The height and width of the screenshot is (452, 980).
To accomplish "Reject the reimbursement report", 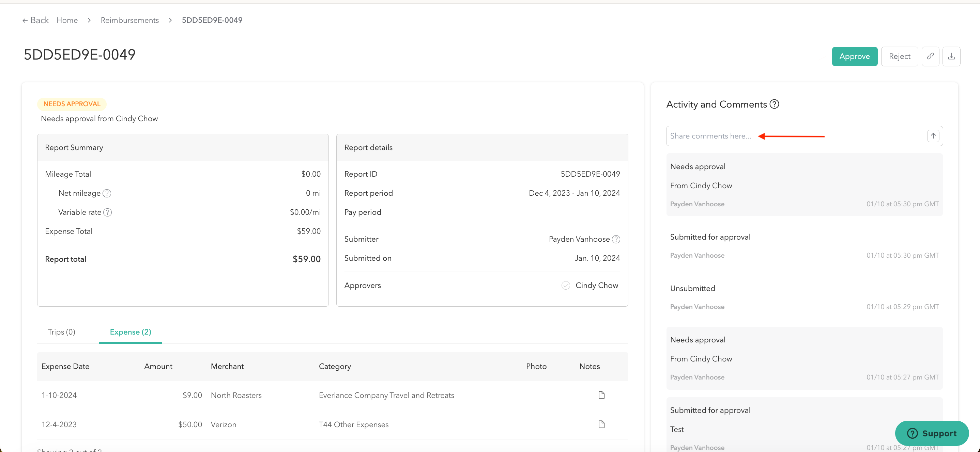I will (x=899, y=56).
